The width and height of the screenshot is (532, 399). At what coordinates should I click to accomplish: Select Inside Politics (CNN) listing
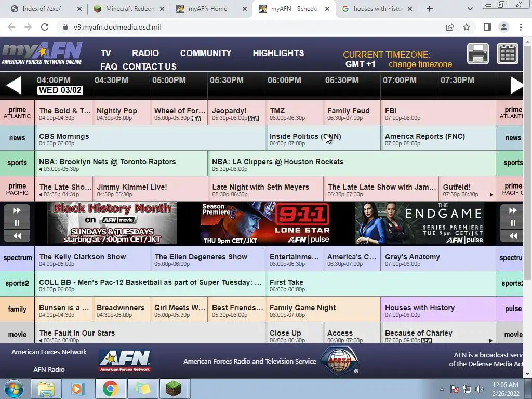pos(323,138)
